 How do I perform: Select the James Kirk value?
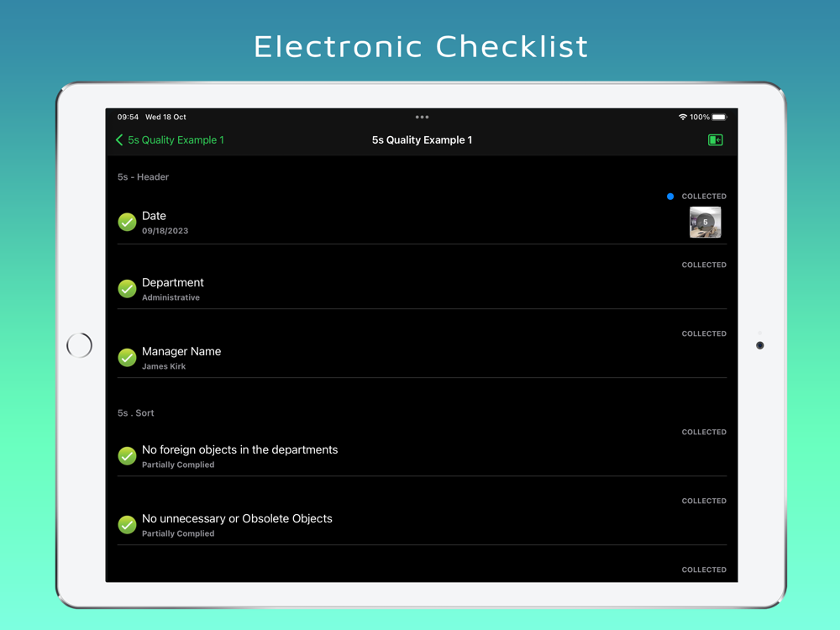click(x=164, y=366)
